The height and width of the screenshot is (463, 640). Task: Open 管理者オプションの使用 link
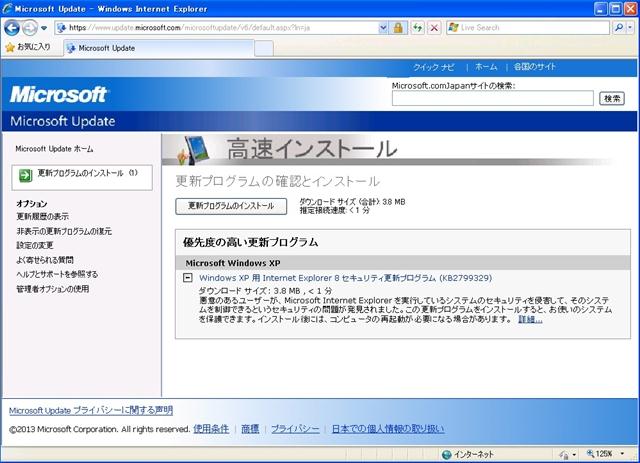click(x=53, y=289)
